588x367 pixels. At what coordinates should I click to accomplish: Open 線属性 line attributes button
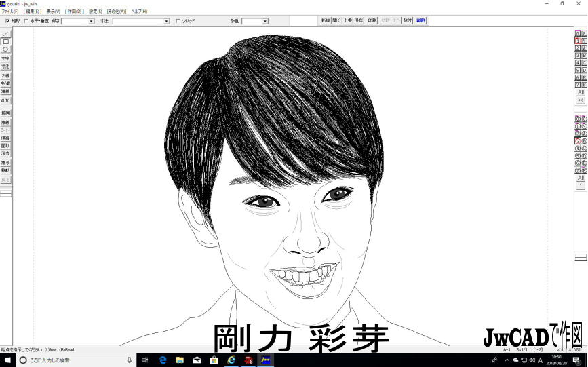pyautogui.click(x=420, y=20)
